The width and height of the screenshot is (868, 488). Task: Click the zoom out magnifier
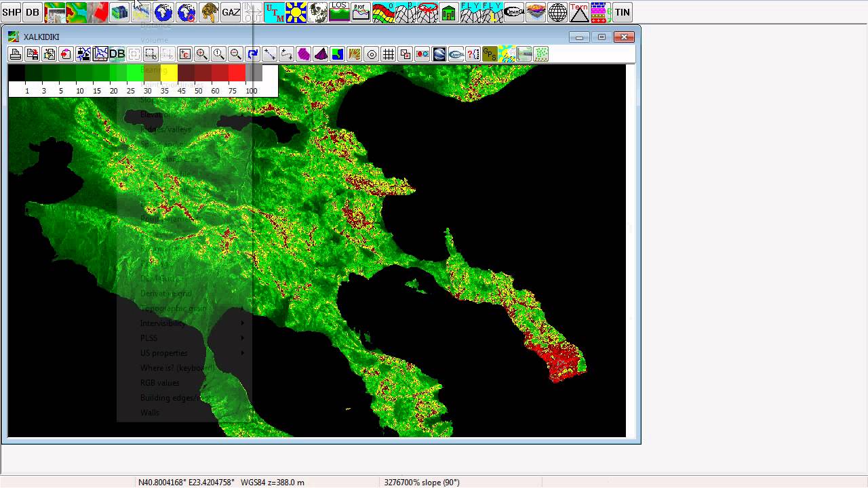pyautogui.click(x=235, y=54)
